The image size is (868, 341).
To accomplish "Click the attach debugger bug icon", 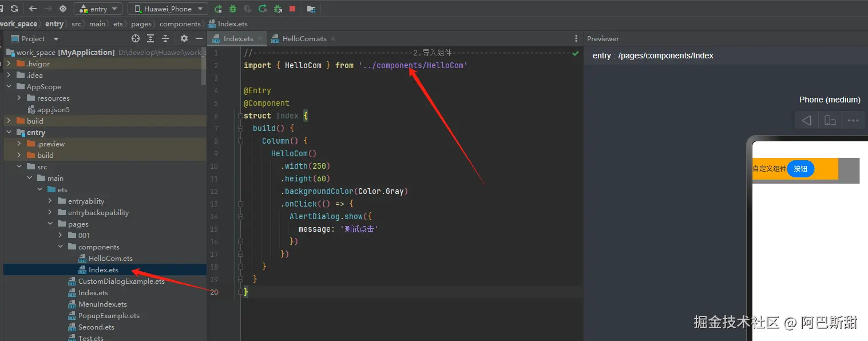I will coord(278,9).
